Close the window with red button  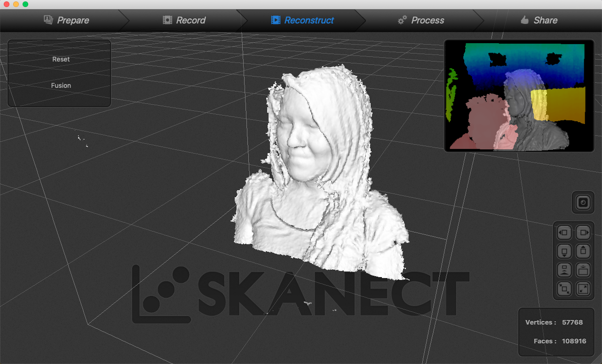point(6,4)
